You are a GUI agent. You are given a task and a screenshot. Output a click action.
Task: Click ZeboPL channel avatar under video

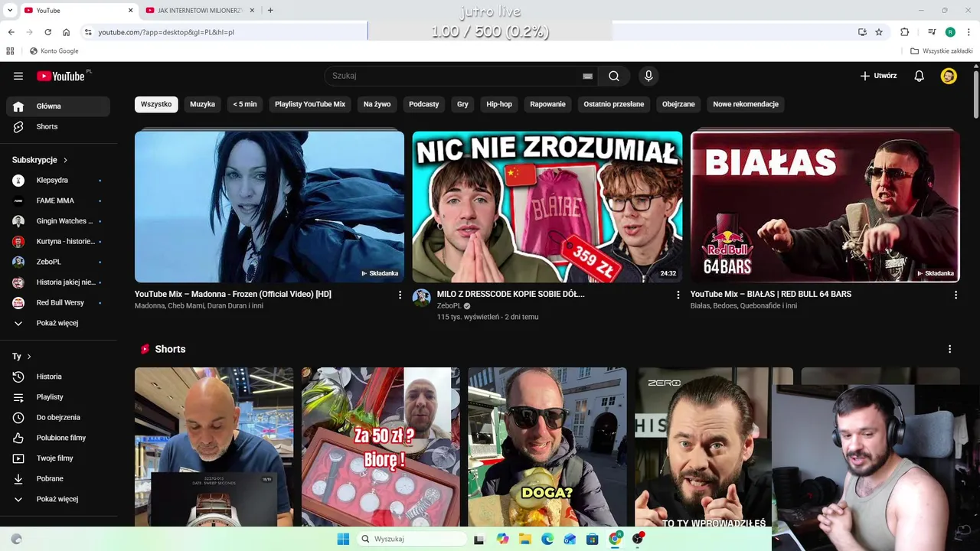click(422, 298)
